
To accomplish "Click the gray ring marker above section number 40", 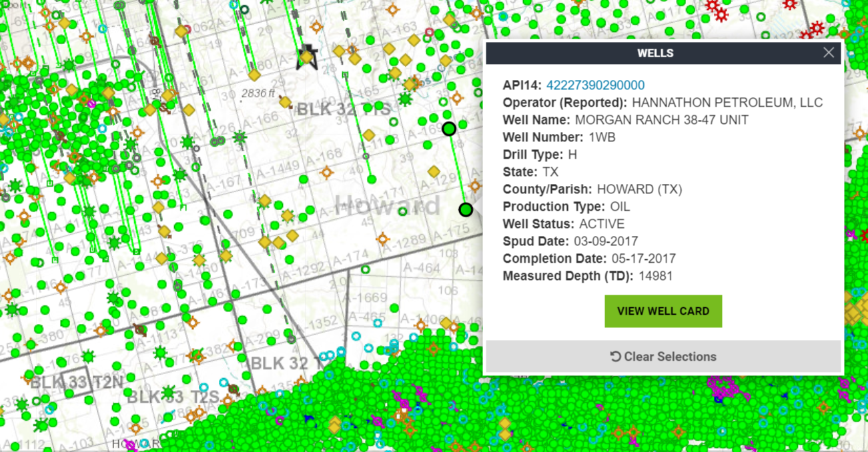I will click(x=365, y=156).
